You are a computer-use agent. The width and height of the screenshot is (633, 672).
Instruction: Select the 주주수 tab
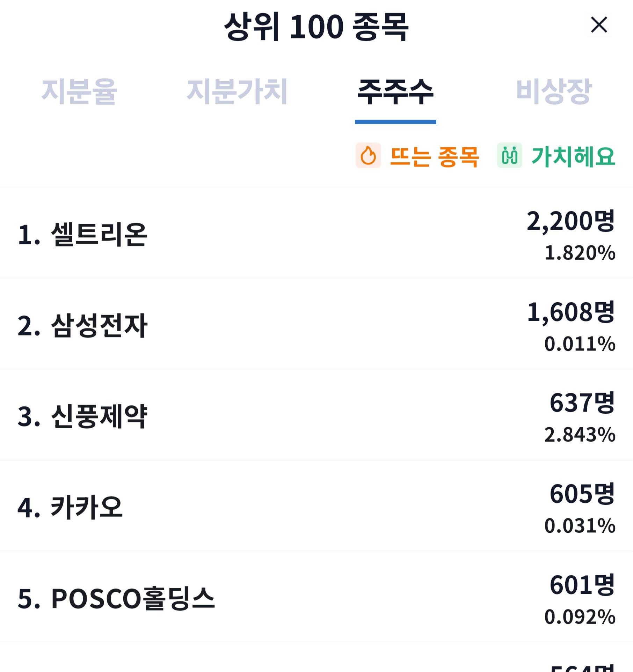(x=395, y=91)
